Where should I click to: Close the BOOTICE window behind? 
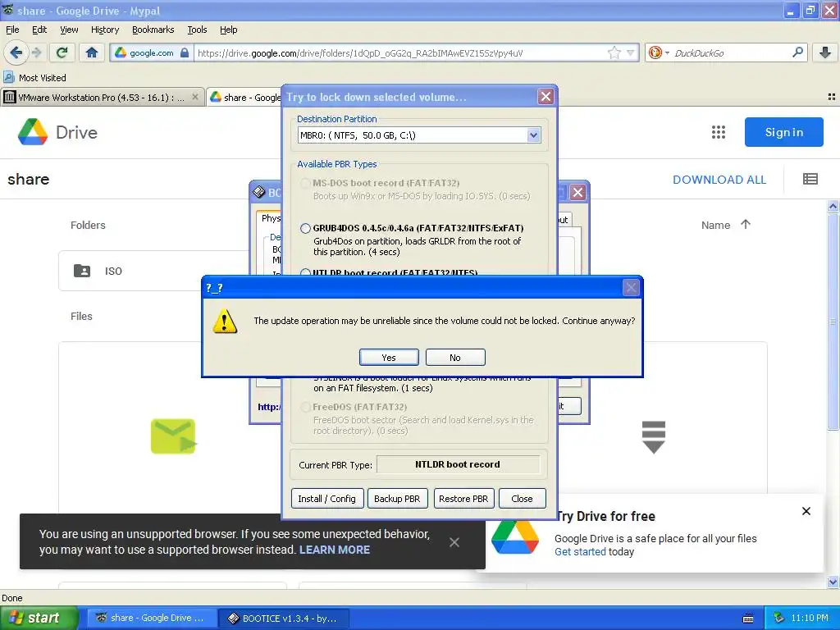pyautogui.click(x=577, y=192)
